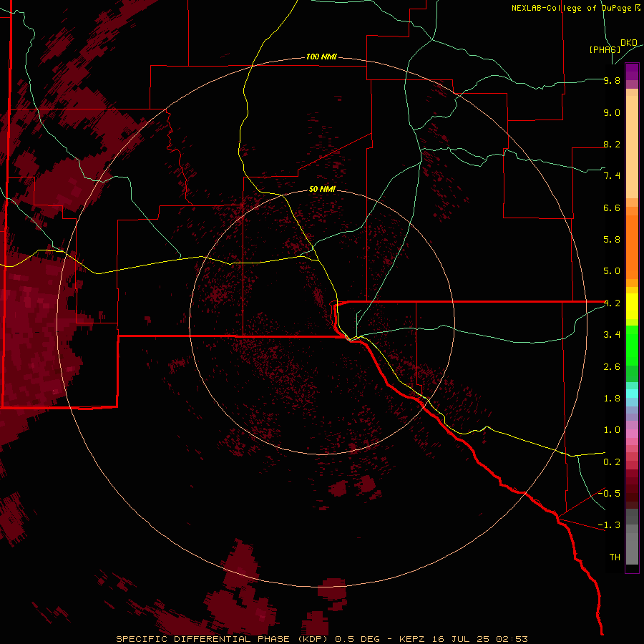Click the green band in color bar
The width and height of the screenshot is (644, 644).
point(632,353)
